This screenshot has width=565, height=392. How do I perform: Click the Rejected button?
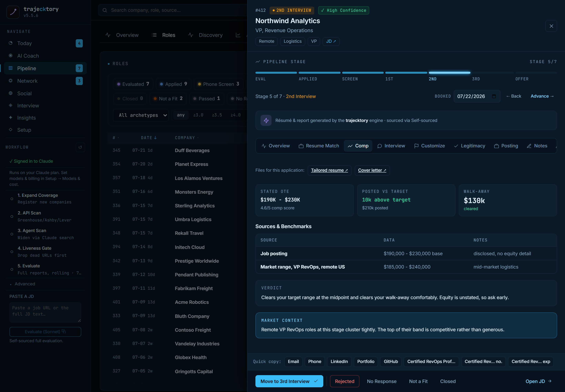(x=344, y=381)
